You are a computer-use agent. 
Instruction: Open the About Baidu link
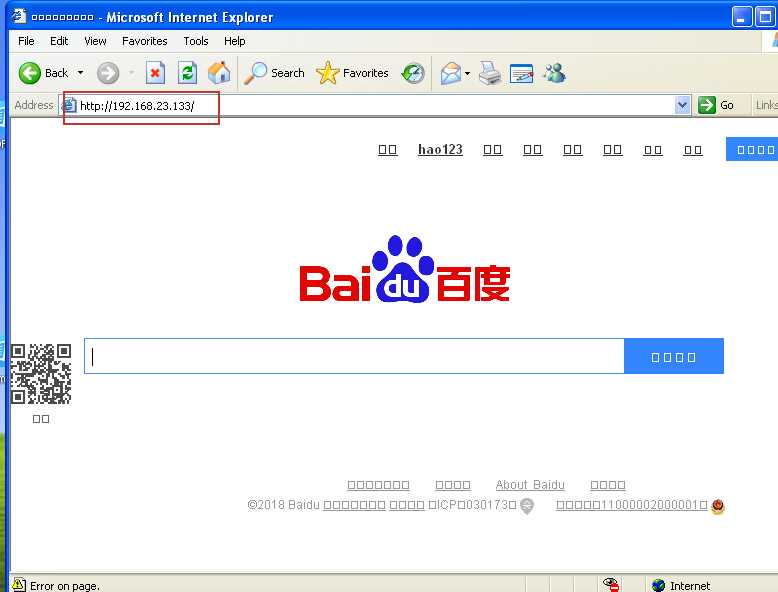(530, 485)
